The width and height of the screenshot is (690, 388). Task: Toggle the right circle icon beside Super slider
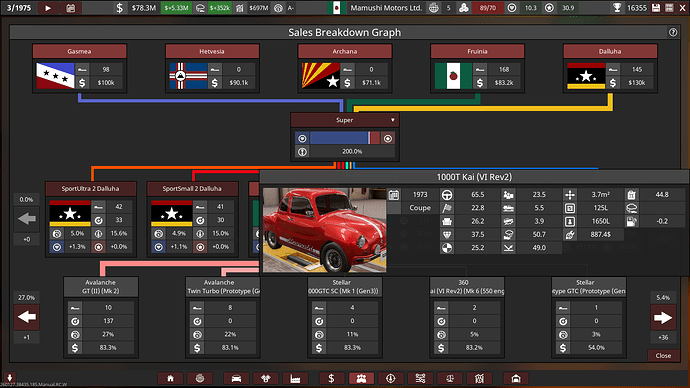point(388,139)
